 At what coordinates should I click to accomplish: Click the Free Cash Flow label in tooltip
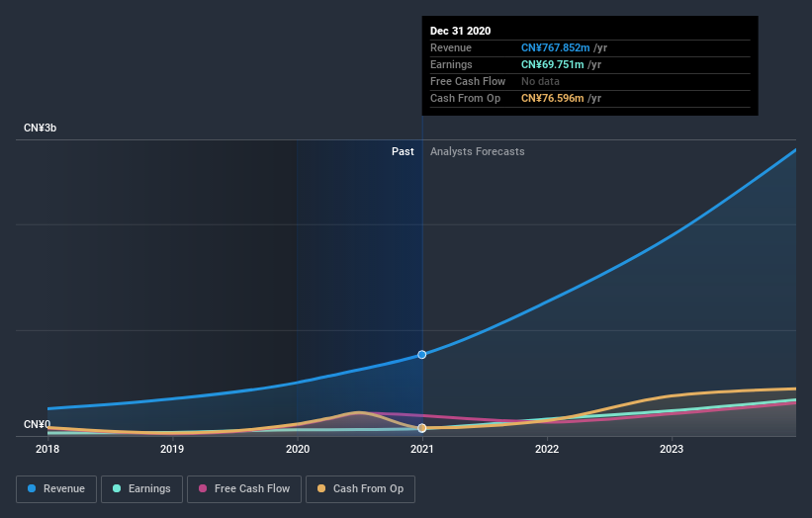[x=468, y=81]
